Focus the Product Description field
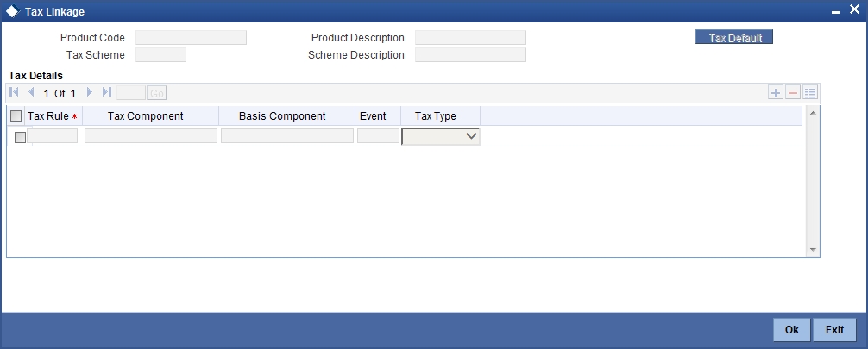Screen dimensions: 868x349 (470, 38)
